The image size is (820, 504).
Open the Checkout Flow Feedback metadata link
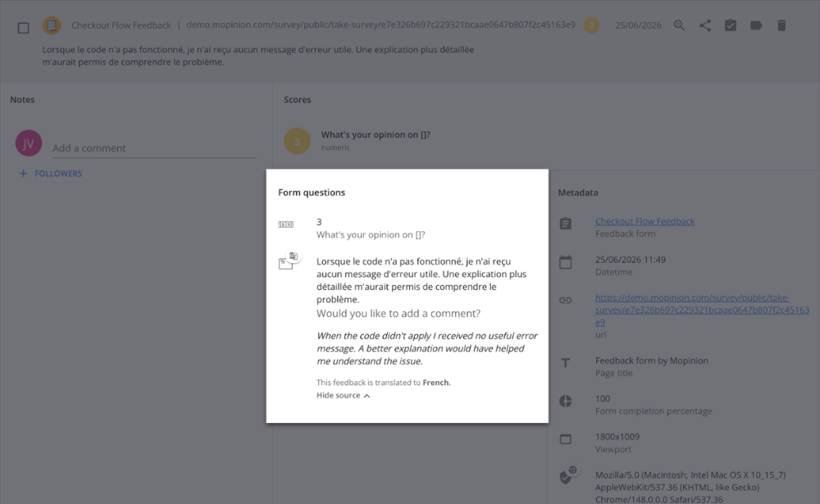(645, 221)
